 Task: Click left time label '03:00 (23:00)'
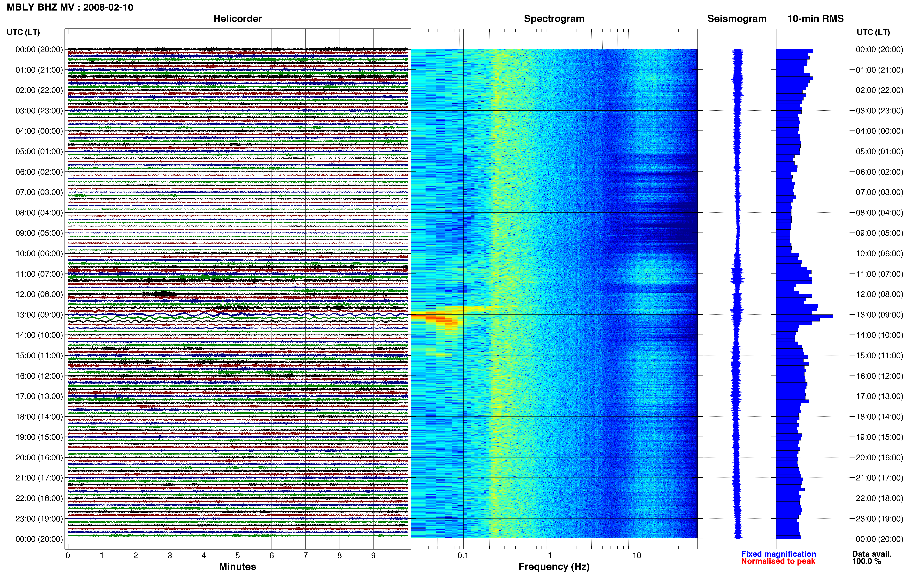click(39, 110)
